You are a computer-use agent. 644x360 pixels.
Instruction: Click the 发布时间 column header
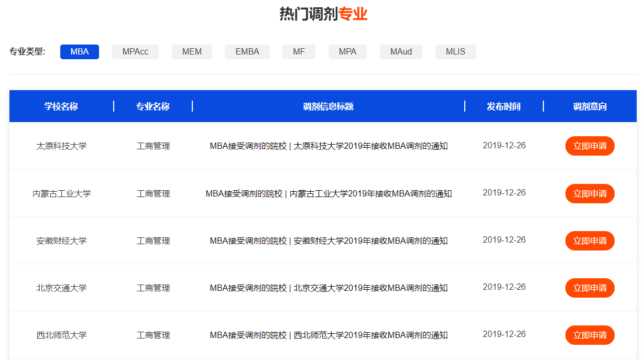[x=504, y=106]
